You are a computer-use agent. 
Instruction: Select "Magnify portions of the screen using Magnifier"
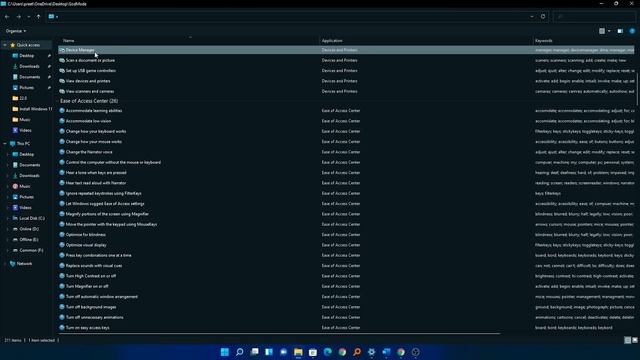pyautogui.click(x=107, y=214)
